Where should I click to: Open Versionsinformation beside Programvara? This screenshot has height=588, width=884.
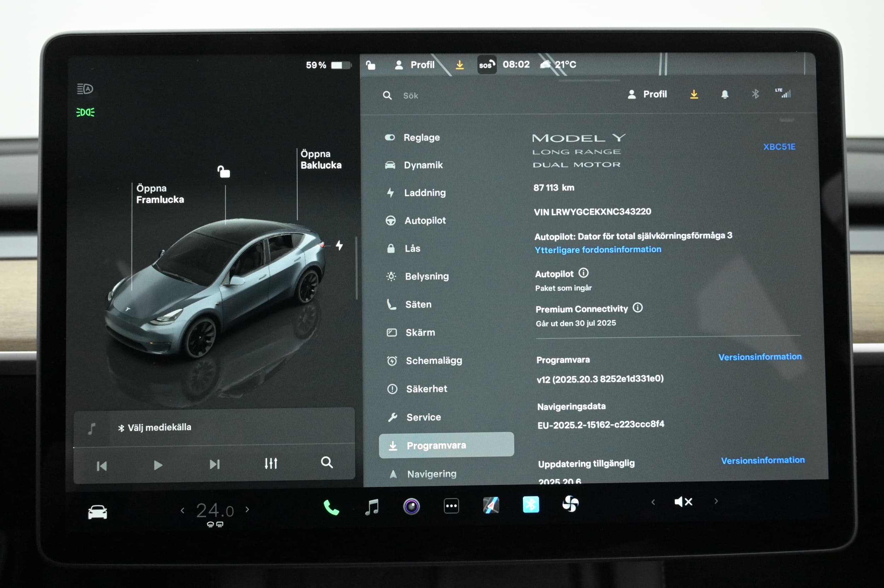(760, 357)
